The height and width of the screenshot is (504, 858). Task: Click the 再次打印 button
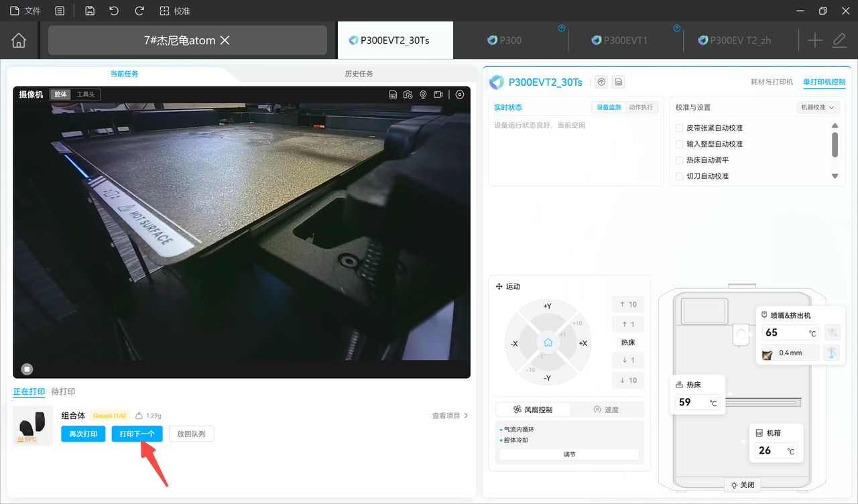83,434
